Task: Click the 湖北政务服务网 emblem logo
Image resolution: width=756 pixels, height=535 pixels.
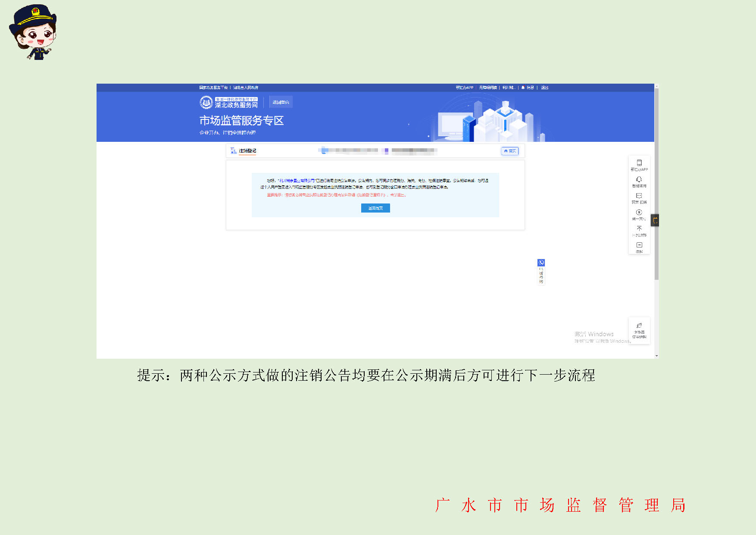Action: point(206,102)
